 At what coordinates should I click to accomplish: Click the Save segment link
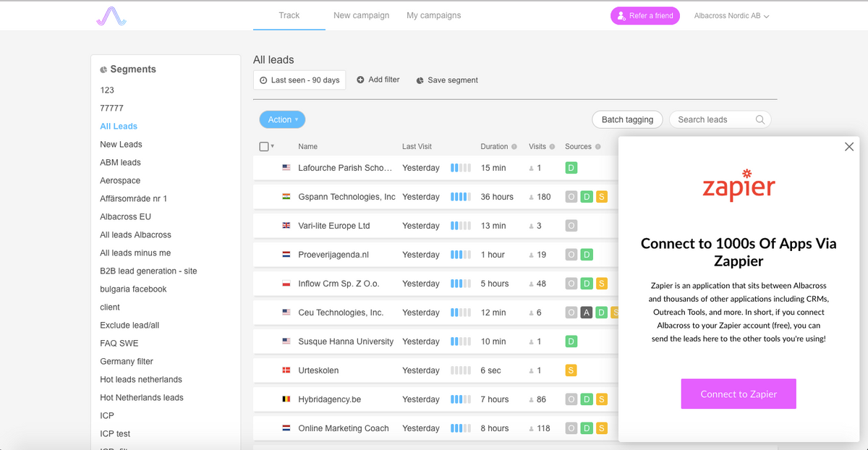click(x=447, y=80)
